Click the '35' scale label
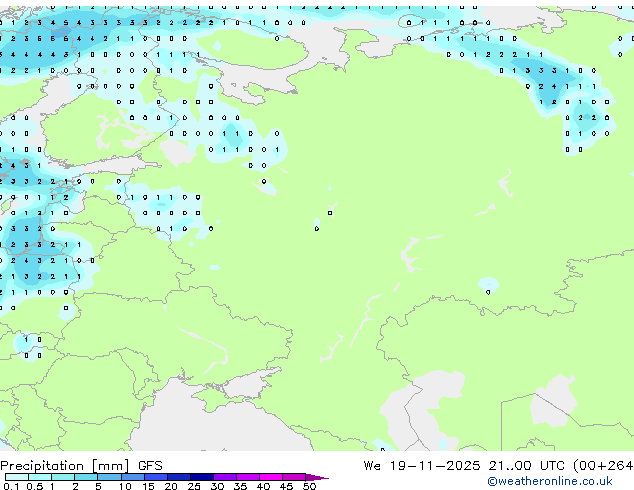 coord(241,486)
